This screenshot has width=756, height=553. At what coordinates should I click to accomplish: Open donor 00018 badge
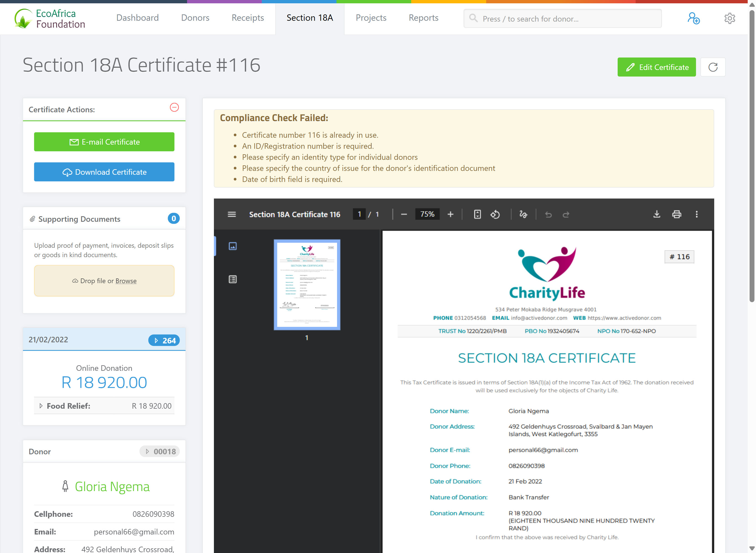click(159, 451)
